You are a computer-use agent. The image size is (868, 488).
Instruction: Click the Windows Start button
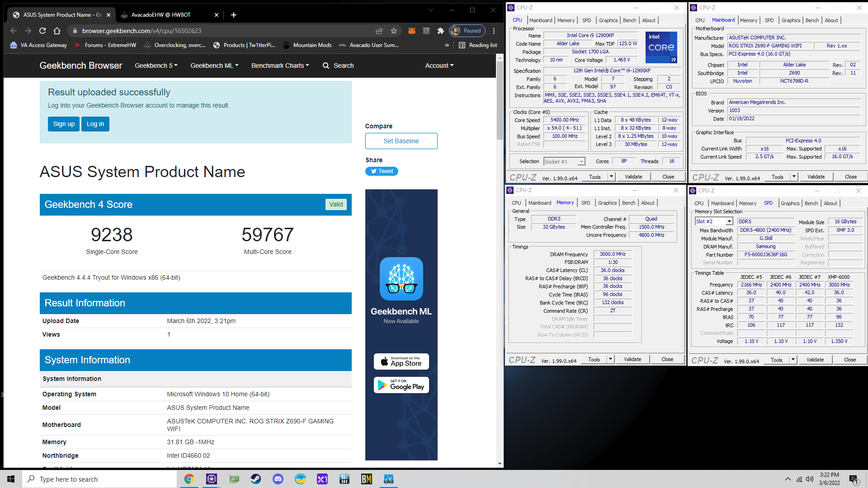(11, 479)
